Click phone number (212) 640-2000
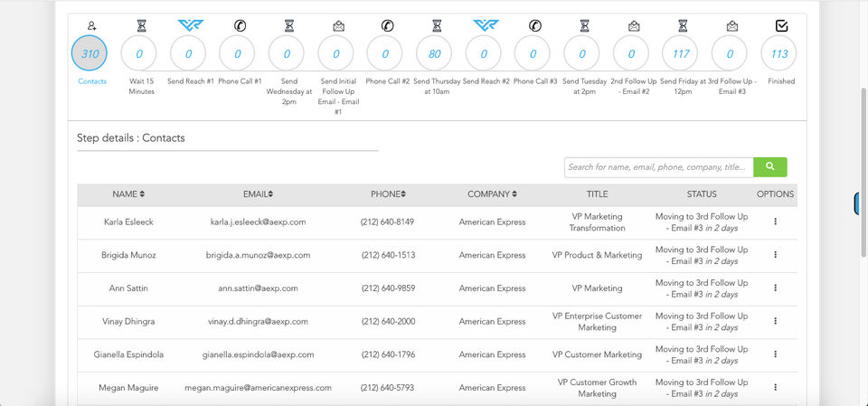 click(388, 321)
